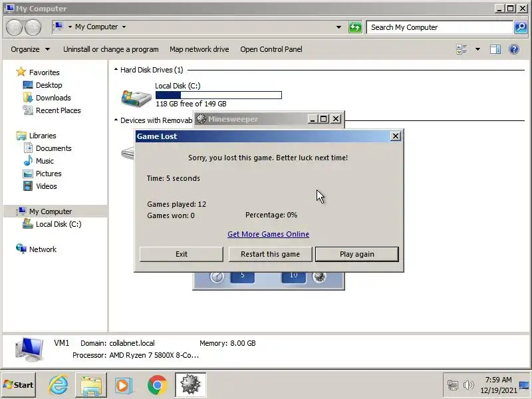The image size is (532, 399).
Task: Open Downloads in Favorites
Action: click(53, 98)
